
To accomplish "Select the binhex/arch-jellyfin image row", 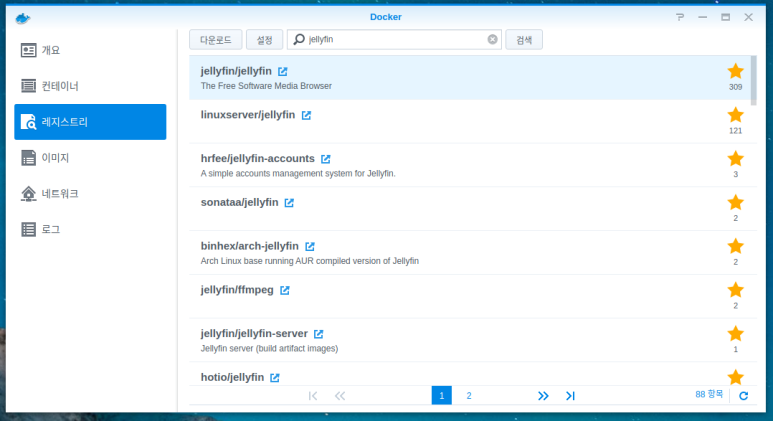I will coord(470,253).
